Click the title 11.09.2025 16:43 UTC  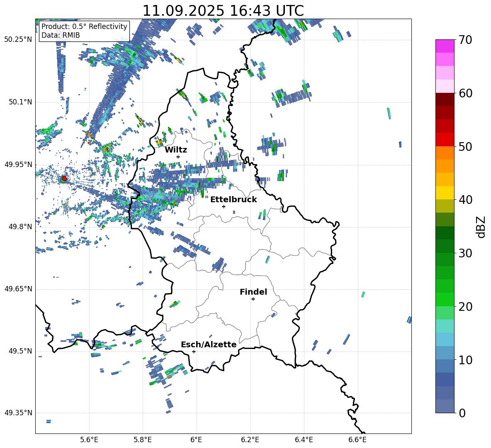pyautogui.click(x=223, y=11)
